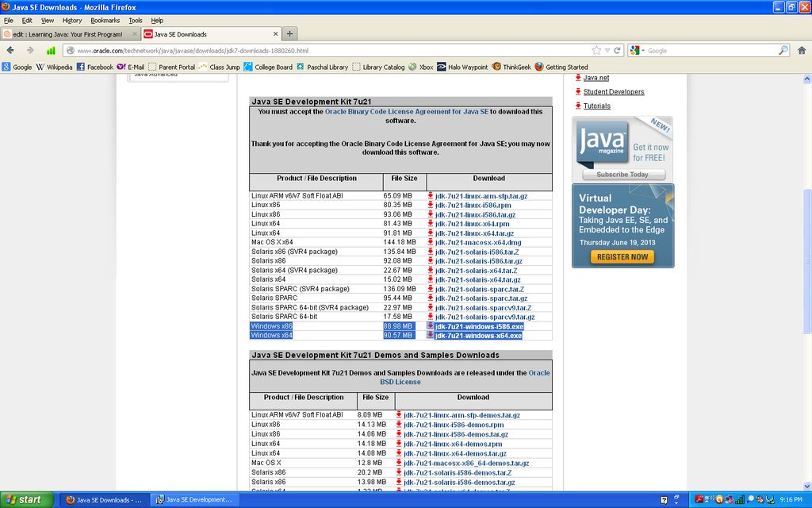Screen dimensions: 812x508
Task: Download jdk-7u21-windows-i586.exe
Action: pyautogui.click(x=480, y=326)
